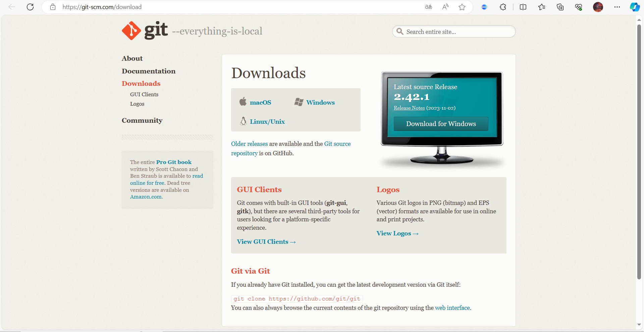The height and width of the screenshot is (332, 644).
Task: Click the 2.42.1 version number
Action: coord(412,97)
